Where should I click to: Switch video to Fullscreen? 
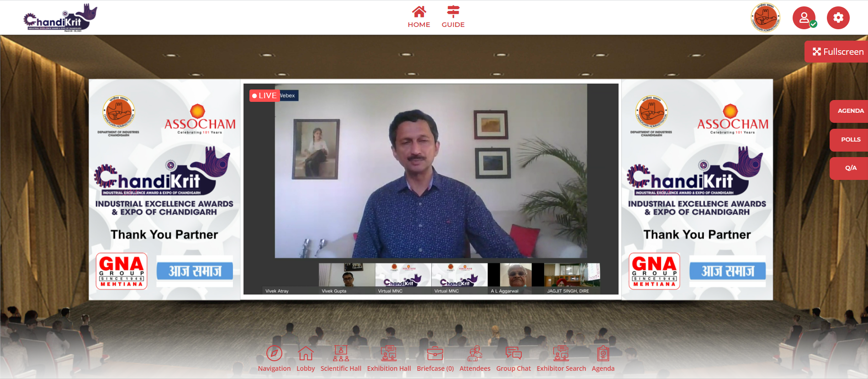(x=838, y=52)
